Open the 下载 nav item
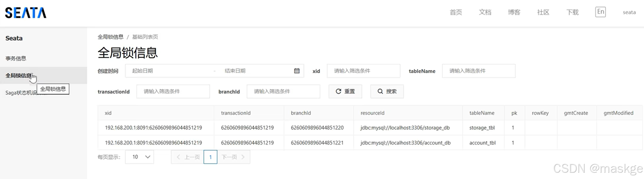644x179 pixels. pyautogui.click(x=572, y=12)
